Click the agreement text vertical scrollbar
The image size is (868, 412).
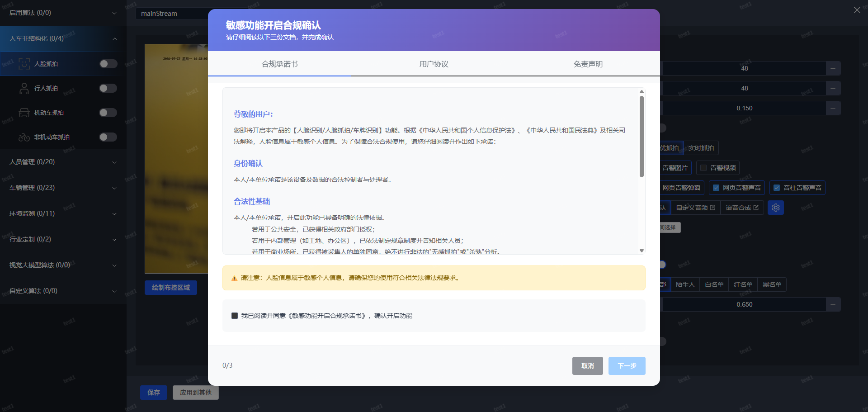642,137
